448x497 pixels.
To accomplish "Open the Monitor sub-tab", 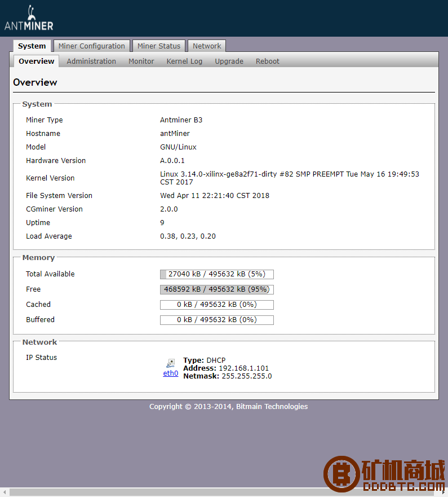I will click(x=141, y=61).
